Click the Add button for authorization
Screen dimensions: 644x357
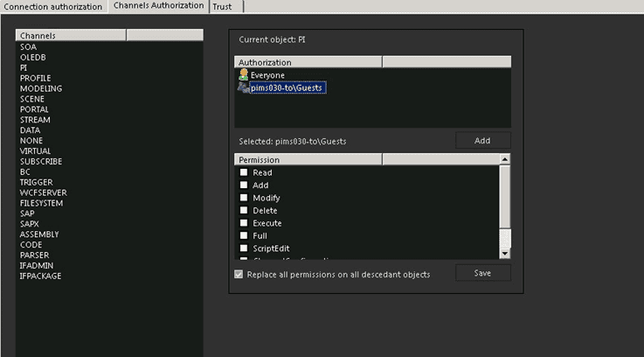[483, 141]
